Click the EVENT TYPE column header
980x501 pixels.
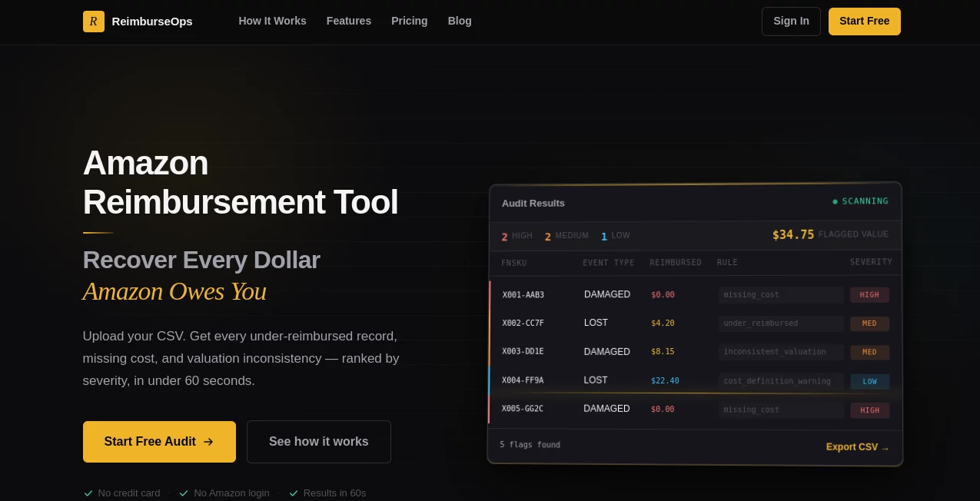(609, 263)
